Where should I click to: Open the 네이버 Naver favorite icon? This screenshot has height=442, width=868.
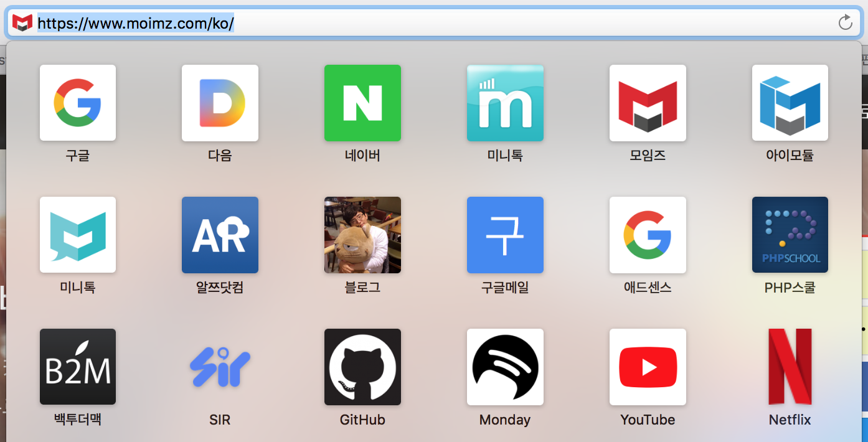tap(362, 103)
